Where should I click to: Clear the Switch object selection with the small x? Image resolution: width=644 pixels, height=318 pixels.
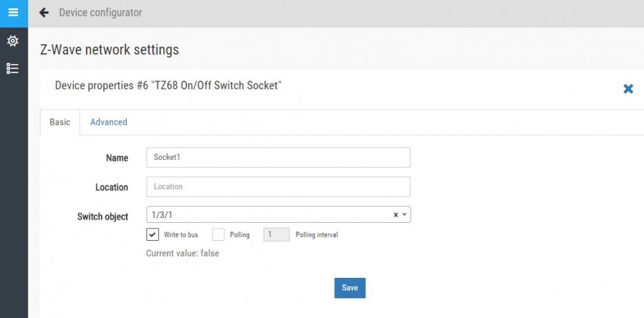[395, 215]
